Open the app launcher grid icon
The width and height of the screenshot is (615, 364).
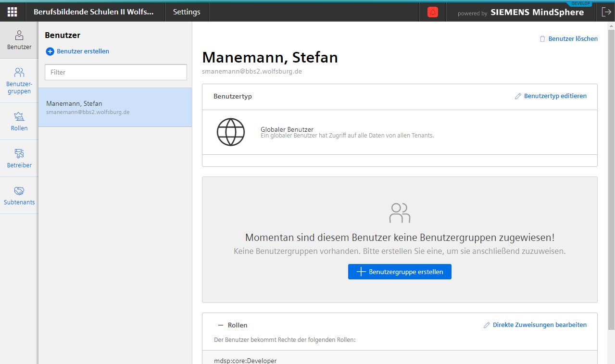coord(13,12)
